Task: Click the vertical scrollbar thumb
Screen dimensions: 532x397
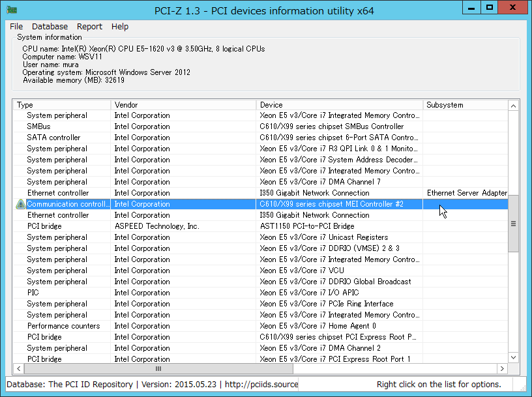Action: click(513, 224)
